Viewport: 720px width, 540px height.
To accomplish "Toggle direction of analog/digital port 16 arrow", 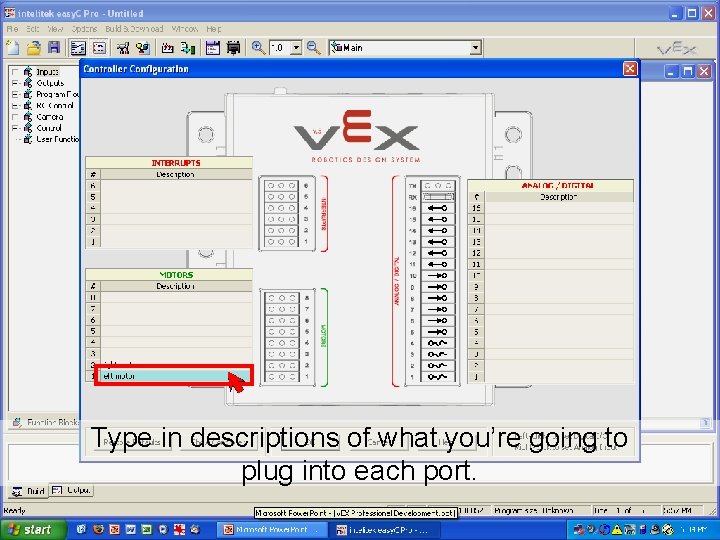I will point(437,208).
